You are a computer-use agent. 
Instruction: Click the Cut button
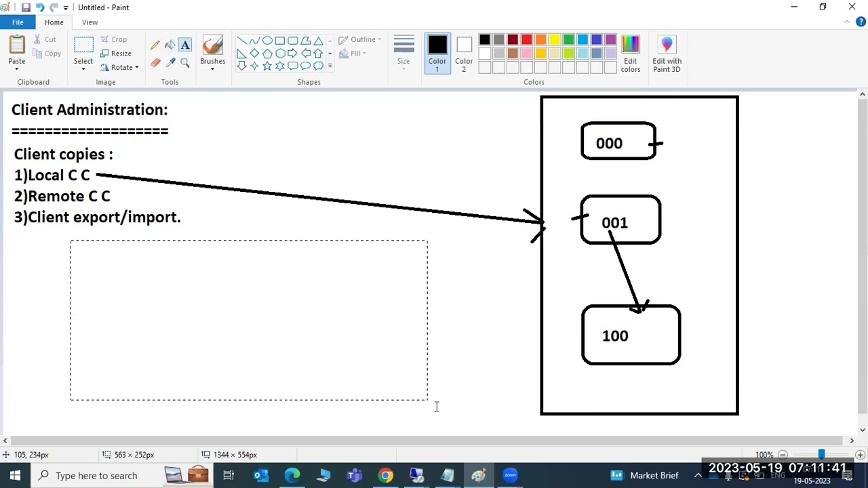(x=45, y=39)
